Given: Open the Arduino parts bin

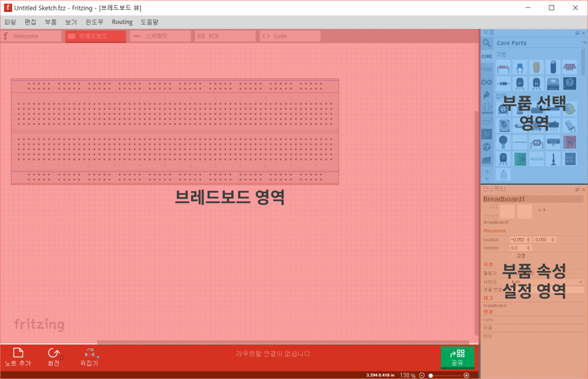Looking at the screenshot, I should (487, 82).
